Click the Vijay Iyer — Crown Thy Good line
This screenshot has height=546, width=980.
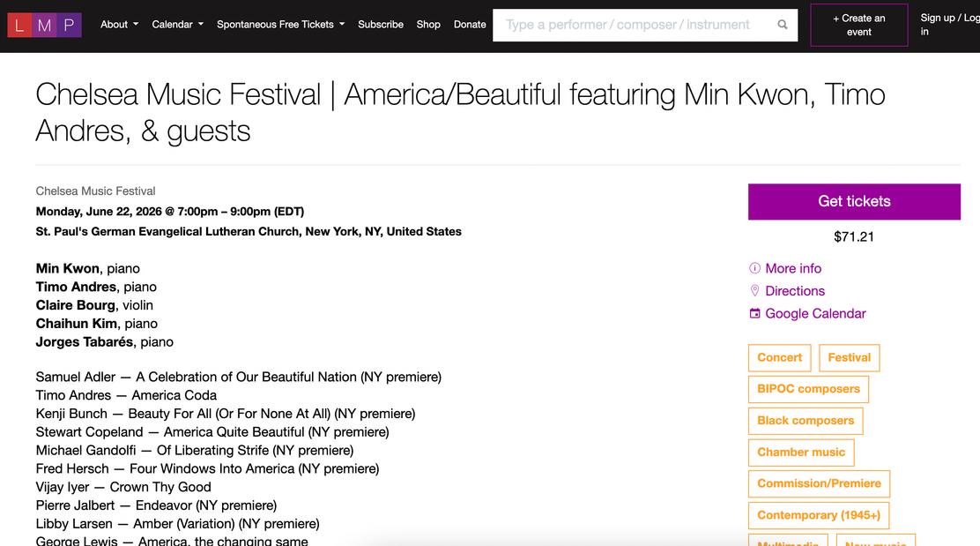123,487
